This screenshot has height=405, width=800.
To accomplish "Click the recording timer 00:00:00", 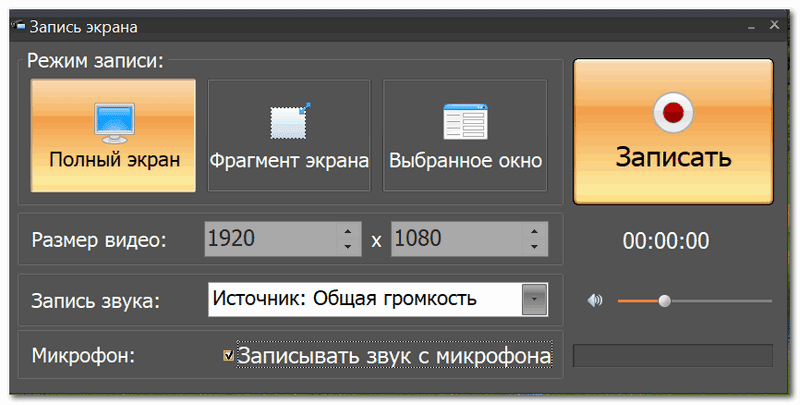I will 666,241.
